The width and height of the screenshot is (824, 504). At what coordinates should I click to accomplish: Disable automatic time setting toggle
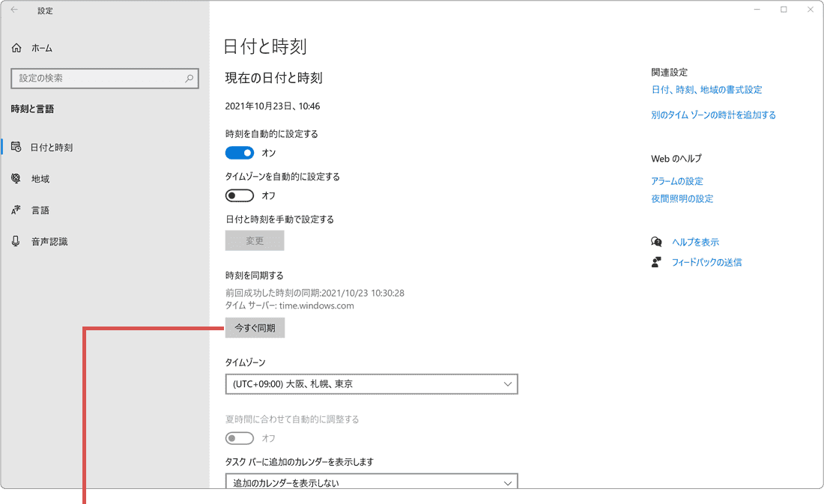[x=240, y=152]
